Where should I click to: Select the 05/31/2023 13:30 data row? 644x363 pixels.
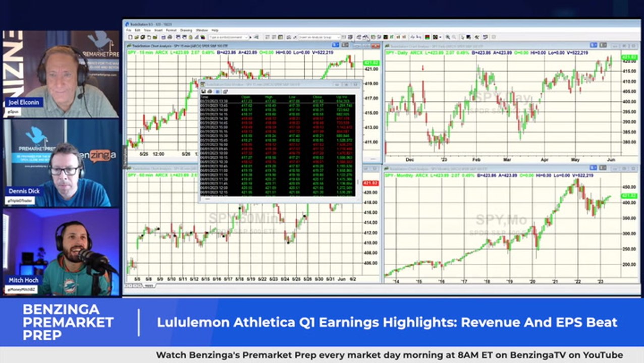(x=278, y=101)
